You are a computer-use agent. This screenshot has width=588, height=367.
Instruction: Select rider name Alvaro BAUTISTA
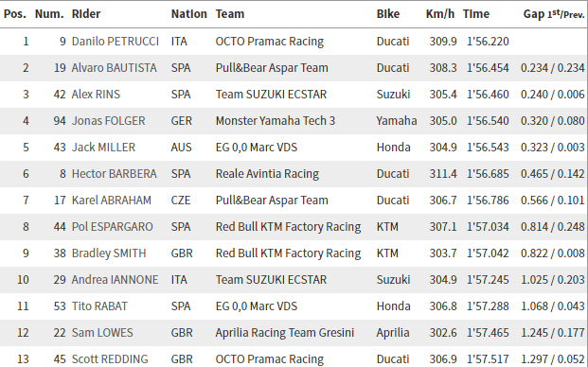[x=114, y=68]
